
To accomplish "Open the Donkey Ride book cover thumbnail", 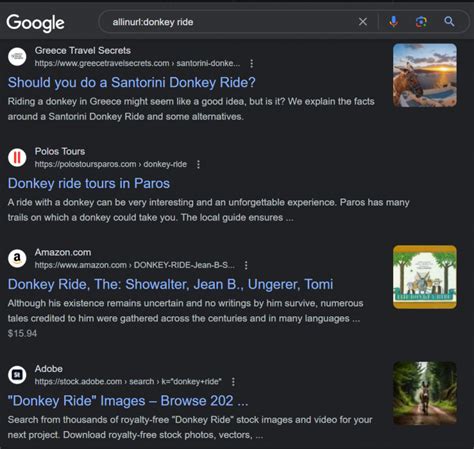I will pos(425,277).
